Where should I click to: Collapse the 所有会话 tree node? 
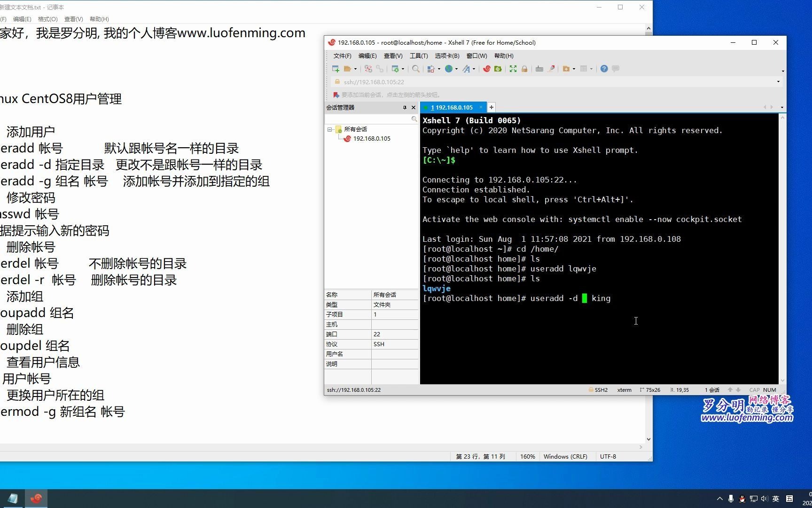click(x=330, y=129)
